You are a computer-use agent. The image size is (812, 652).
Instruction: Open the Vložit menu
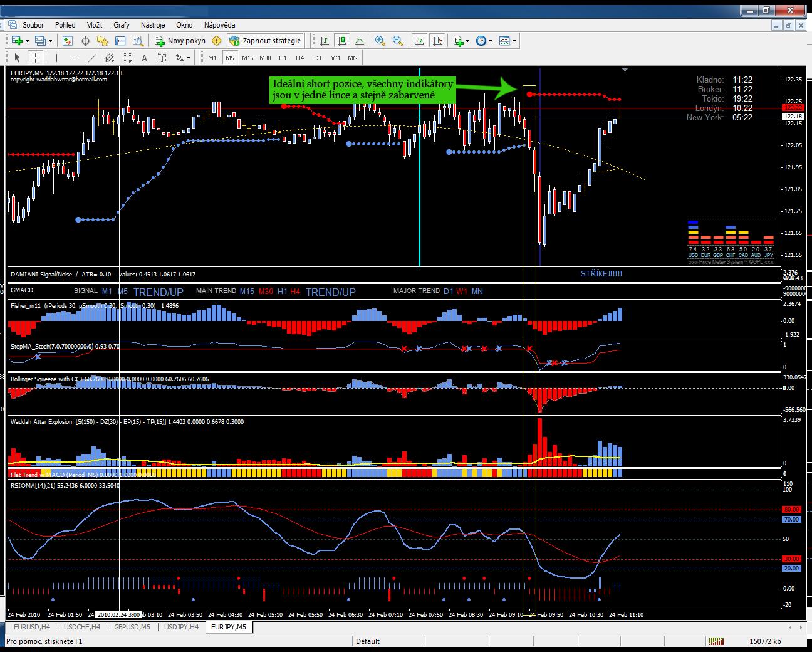point(95,25)
